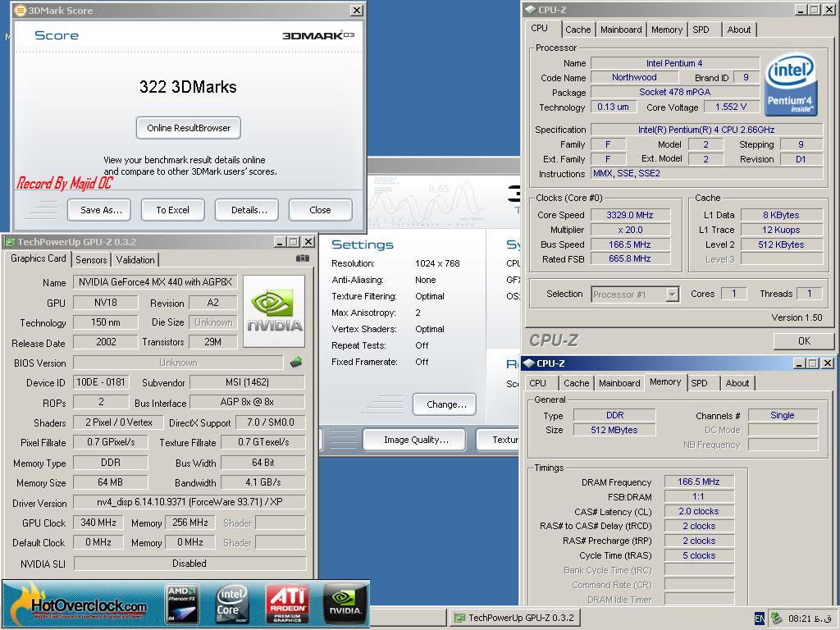
Task: Click the upper CPU-Z window title icon
Action: [531, 10]
